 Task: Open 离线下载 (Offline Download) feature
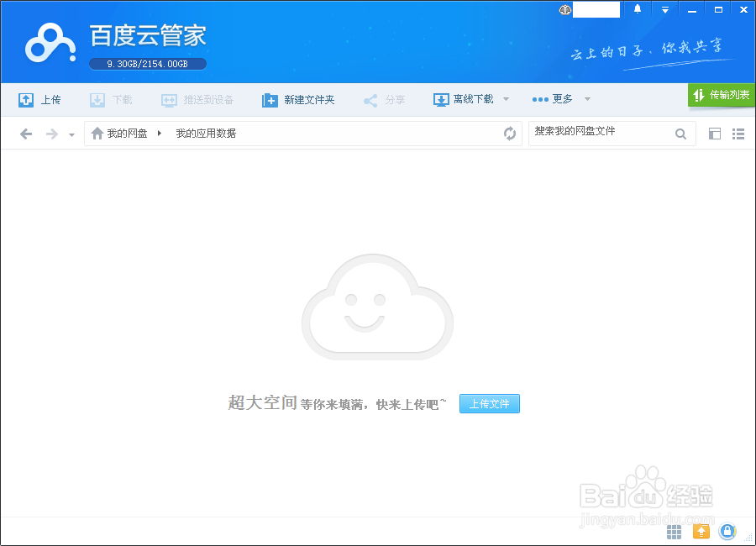click(464, 99)
